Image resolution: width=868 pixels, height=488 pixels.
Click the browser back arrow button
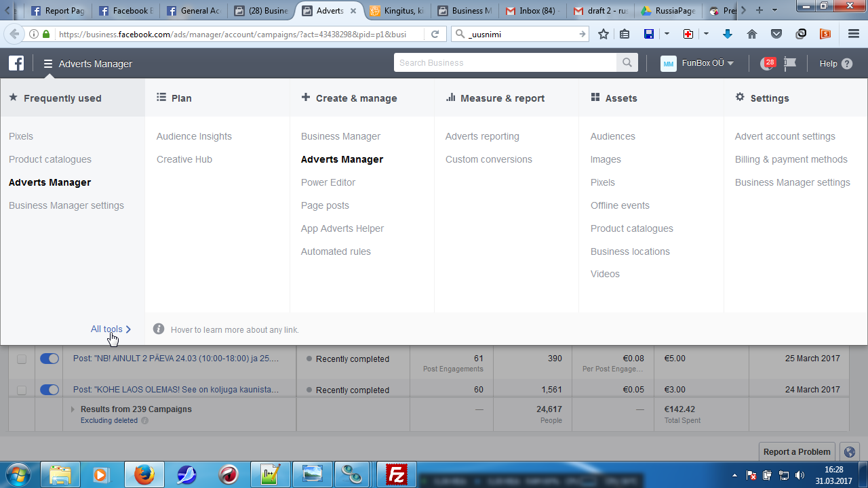tap(13, 34)
